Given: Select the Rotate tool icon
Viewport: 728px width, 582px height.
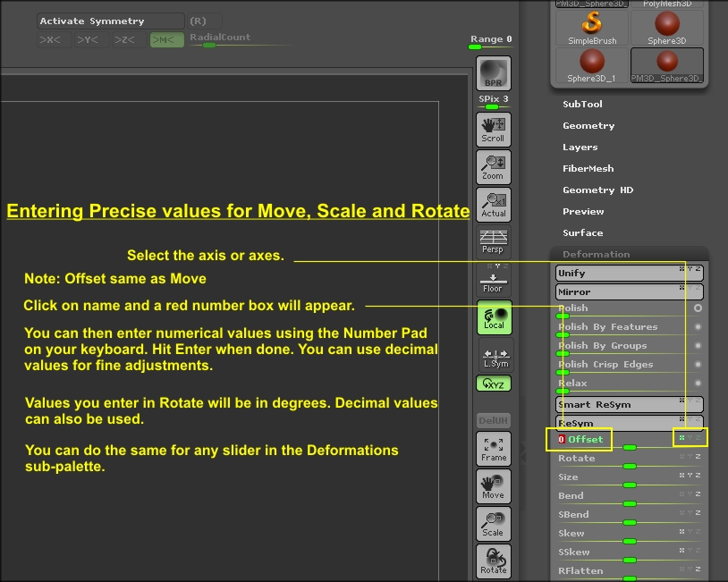Looking at the screenshot, I should point(493,561).
